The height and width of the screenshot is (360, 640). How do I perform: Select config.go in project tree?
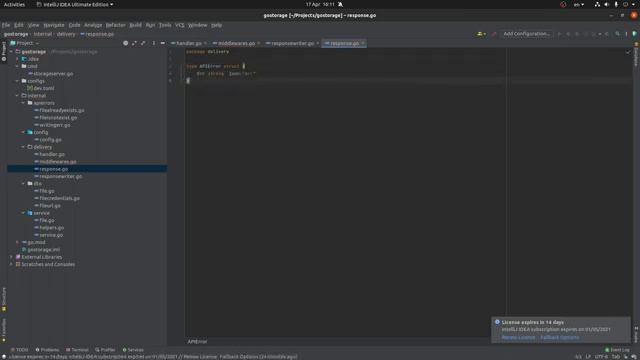(48, 140)
